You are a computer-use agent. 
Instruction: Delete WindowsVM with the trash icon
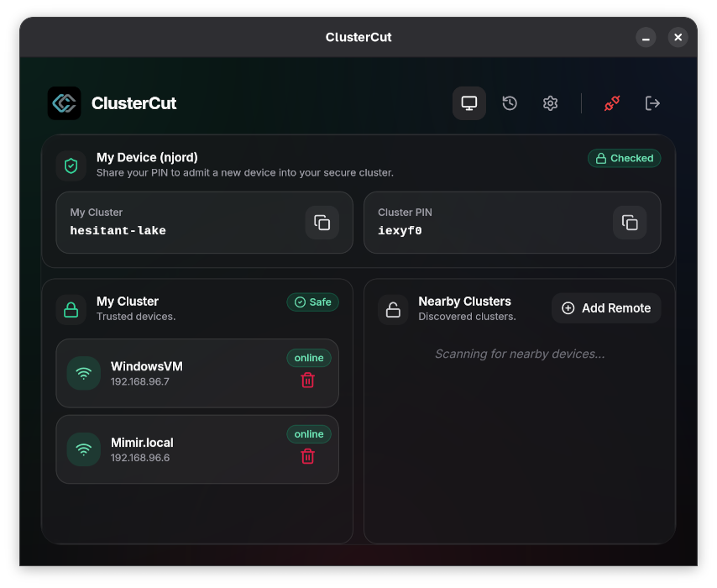click(307, 380)
